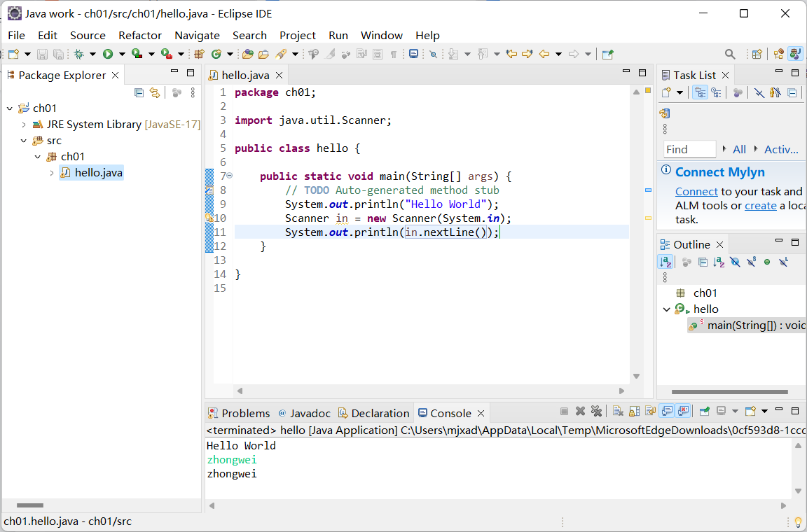This screenshot has width=807, height=532.
Task: Expand hello.java in Package Explorer
Action: click(x=51, y=173)
